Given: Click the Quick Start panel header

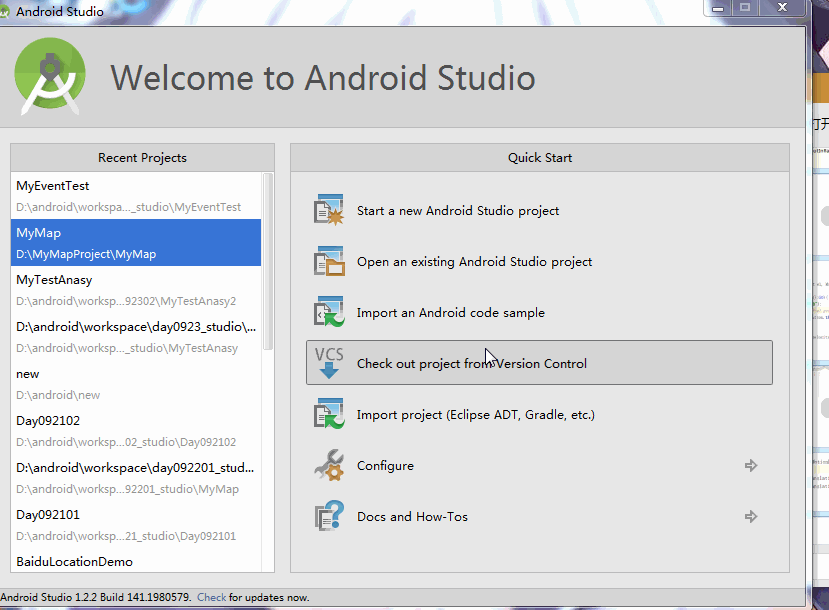Looking at the screenshot, I should (x=540, y=158).
